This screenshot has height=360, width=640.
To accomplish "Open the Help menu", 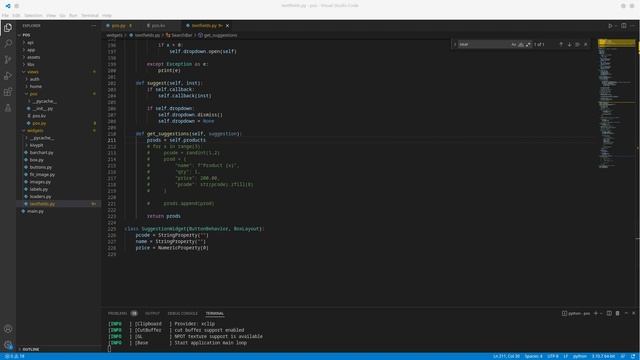I will (107, 16).
